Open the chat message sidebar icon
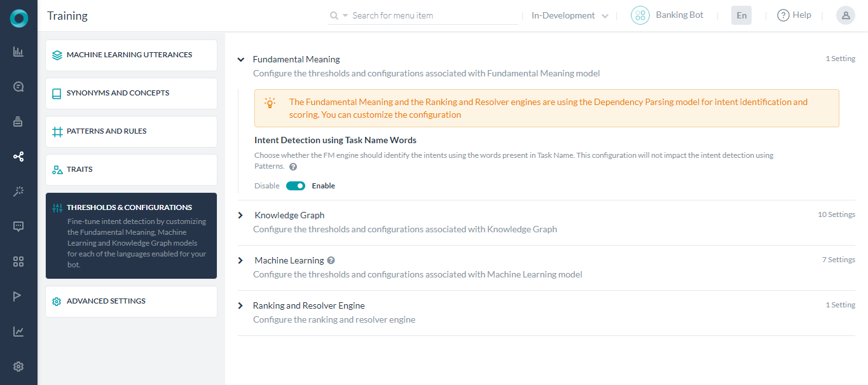Screen dimensions: 868x385 click(x=18, y=227)
